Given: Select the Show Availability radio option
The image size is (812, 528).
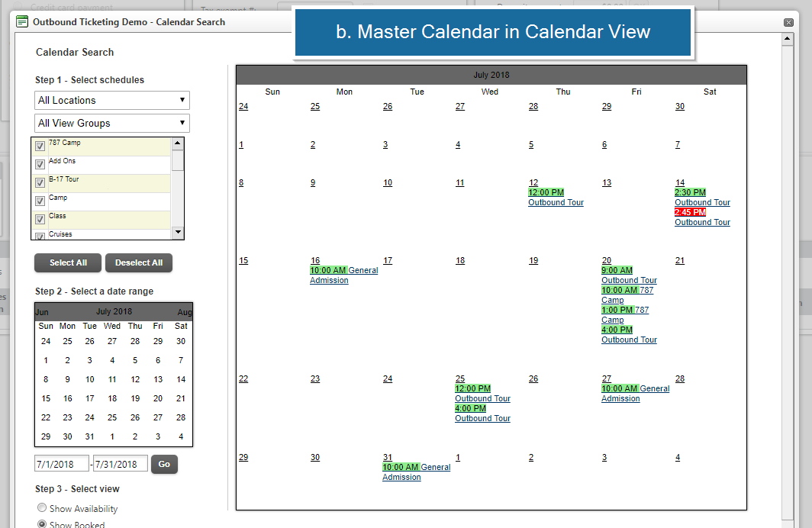Looking at the screenshot, I should [41, 508].
